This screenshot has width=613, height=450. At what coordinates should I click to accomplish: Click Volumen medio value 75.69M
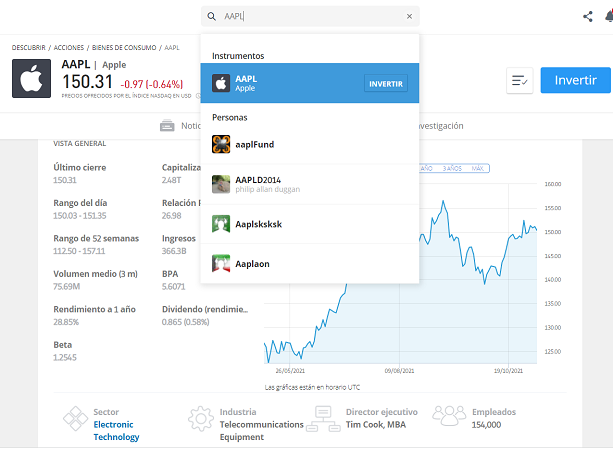[x=66, y=287]
